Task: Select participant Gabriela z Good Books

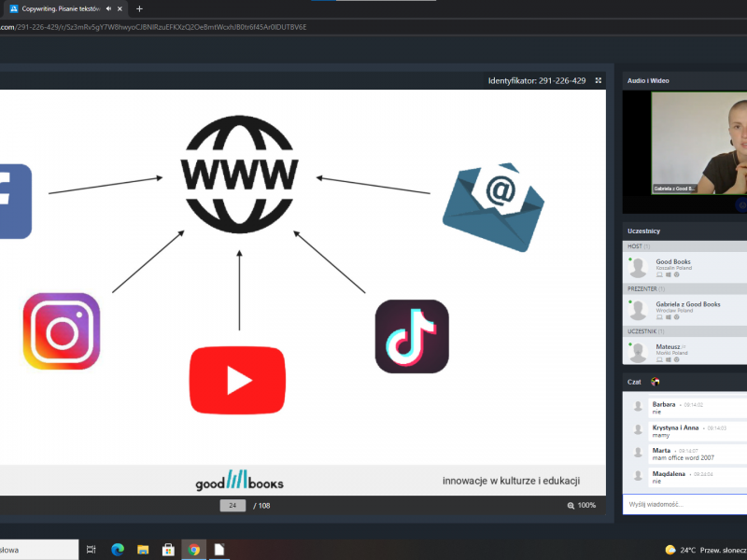Action: pos(684,310)
